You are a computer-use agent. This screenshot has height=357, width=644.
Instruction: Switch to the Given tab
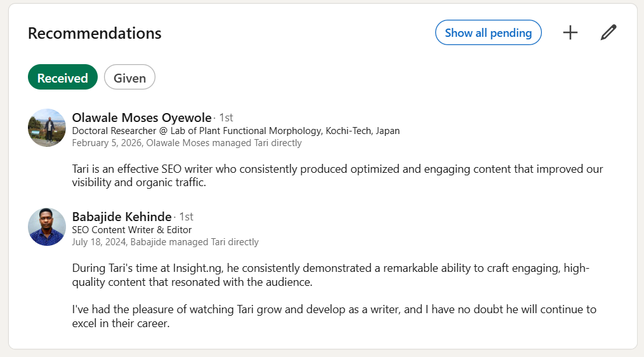129,77
